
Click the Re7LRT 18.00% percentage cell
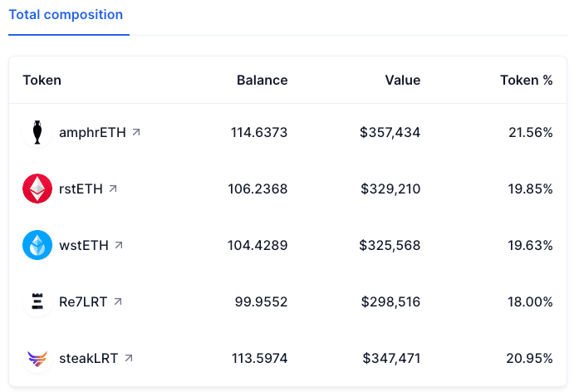point(530,302)
